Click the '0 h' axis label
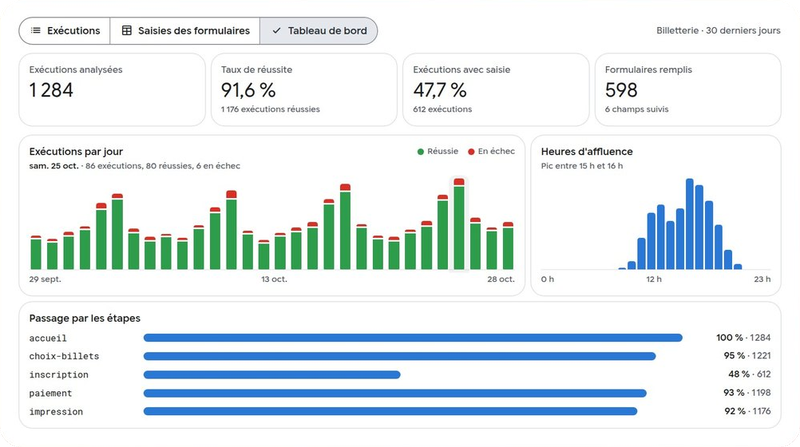This screenshot has height=447, width=800. click(547, 279)
